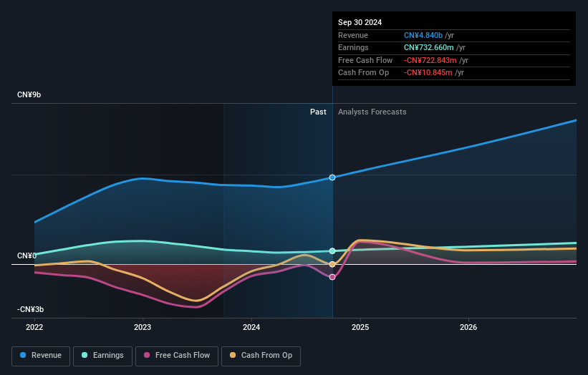Click the 2025 x-axis label

pos(360,328)
